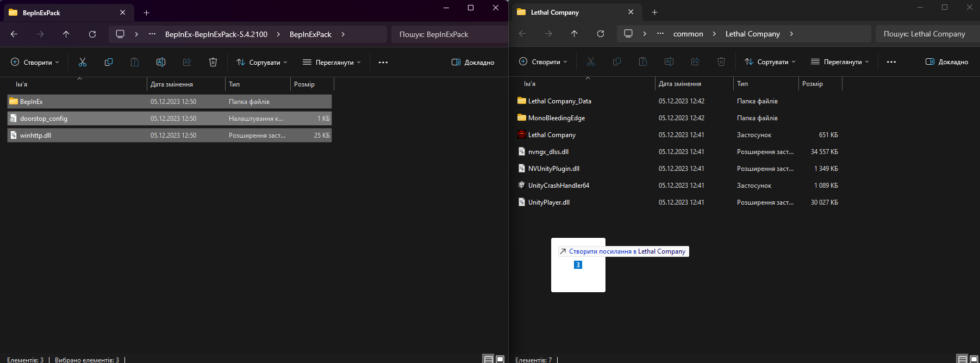This screenshot has height=363, width=980.
Task: Open Сортувати dropdown in Lethal Company window
Action: (770, 61)
